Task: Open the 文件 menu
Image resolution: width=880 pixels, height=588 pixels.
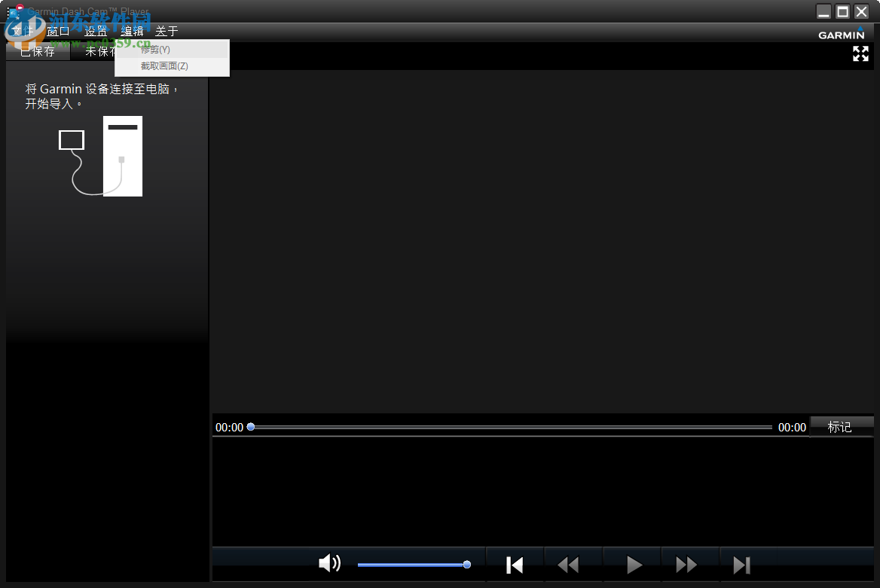Action: pos(23,32)
